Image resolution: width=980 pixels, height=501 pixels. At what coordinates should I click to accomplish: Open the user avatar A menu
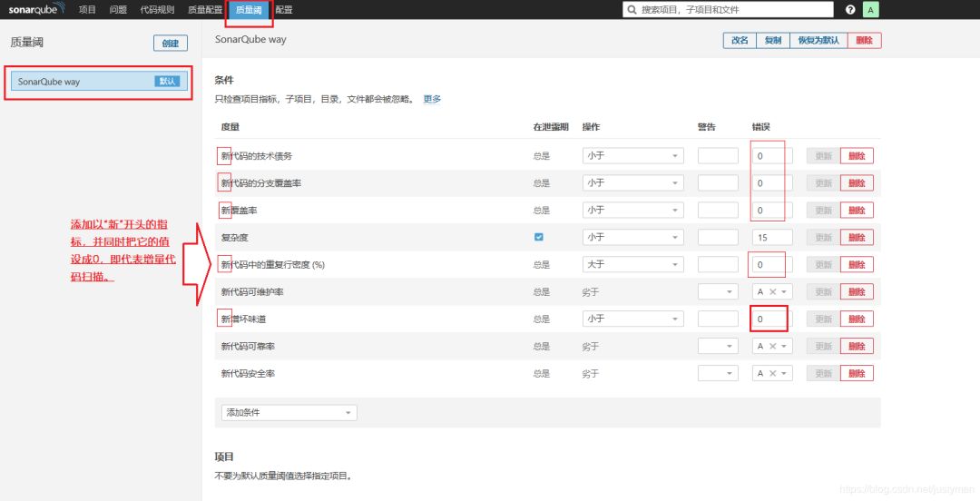click(870, 10)
